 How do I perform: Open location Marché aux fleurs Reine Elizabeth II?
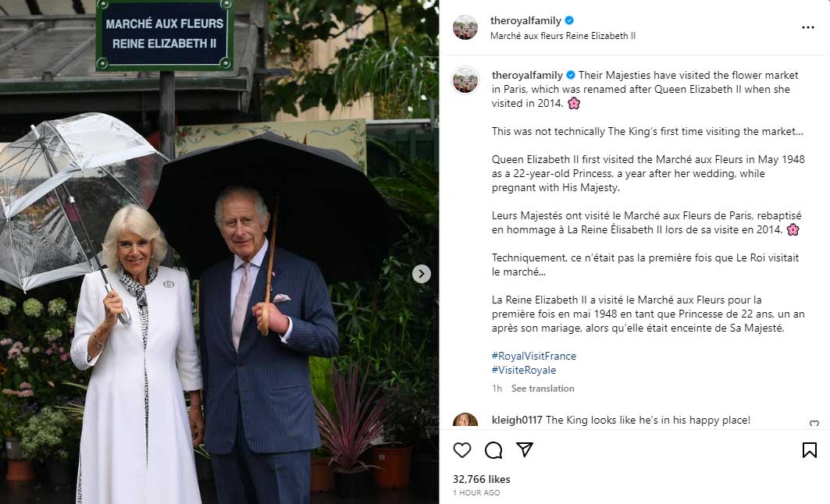tap(563, 36)
